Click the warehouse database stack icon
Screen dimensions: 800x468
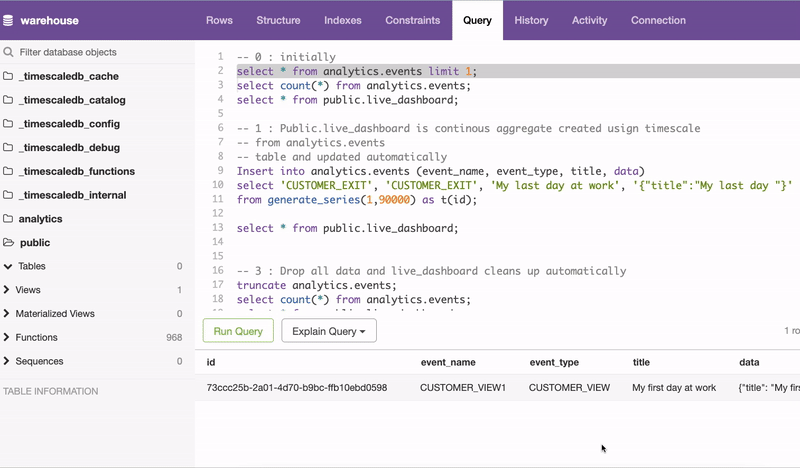click(x=8, y=20)
